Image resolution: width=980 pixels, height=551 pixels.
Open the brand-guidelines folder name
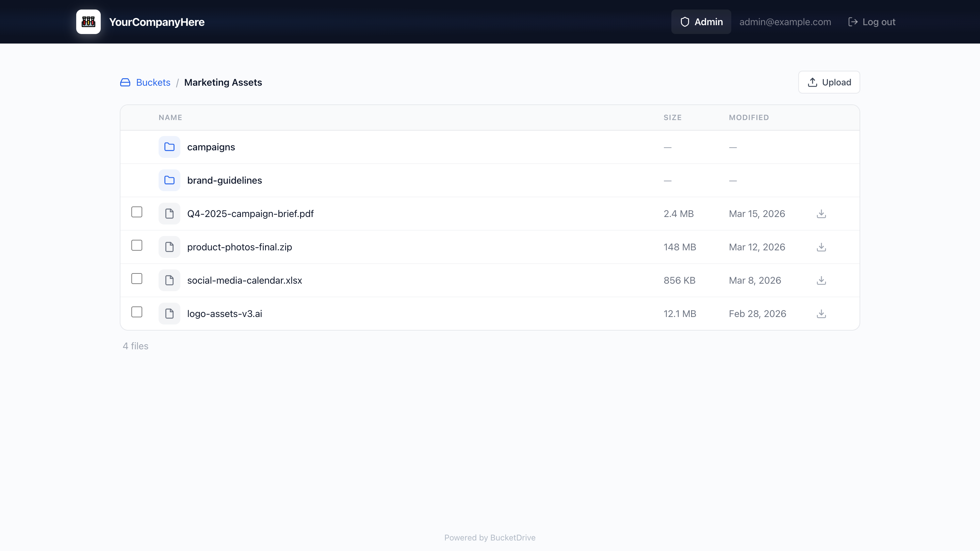pyautogui.click(x=225, y=180)
